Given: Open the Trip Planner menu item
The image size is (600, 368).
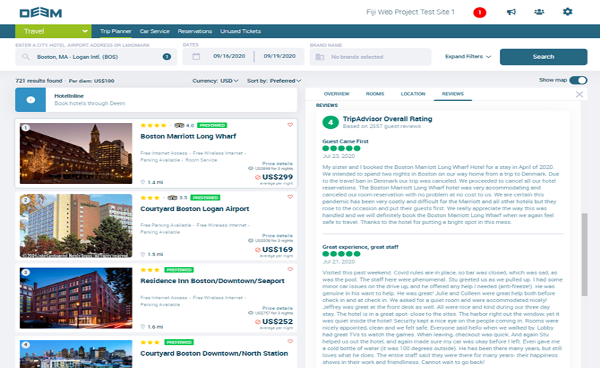Looking at the screenshot, I should [x=116, y=31].
